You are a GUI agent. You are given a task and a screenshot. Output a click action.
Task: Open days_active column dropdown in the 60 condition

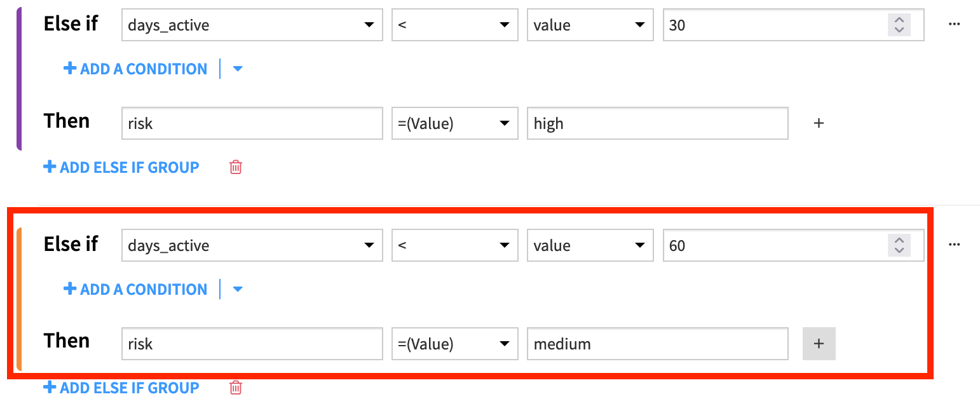click(x=252, y=246)
